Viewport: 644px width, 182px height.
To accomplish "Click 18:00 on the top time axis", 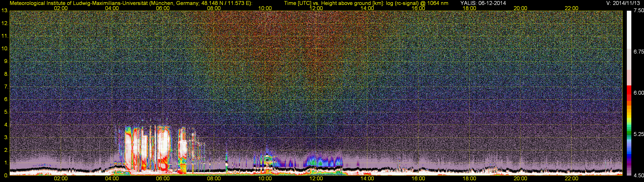I will [x=469, y=8].
